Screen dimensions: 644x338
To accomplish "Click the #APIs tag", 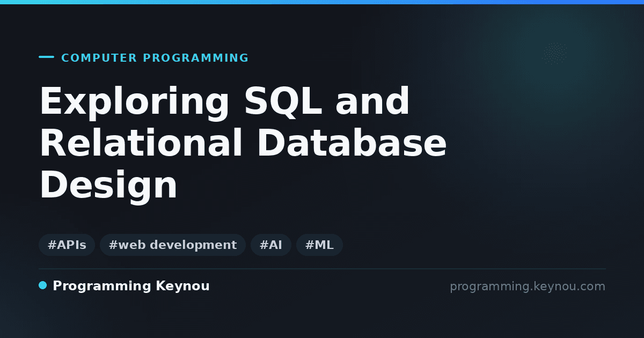I will coord(67,245).
